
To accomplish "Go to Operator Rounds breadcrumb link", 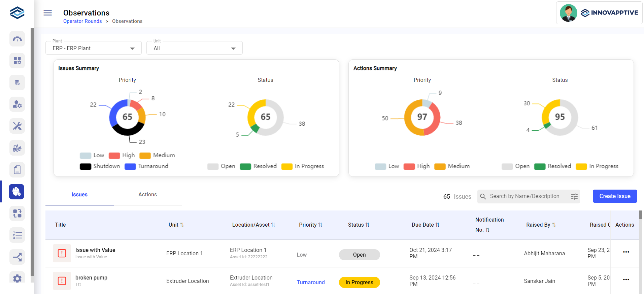I will tap(82, 21).
